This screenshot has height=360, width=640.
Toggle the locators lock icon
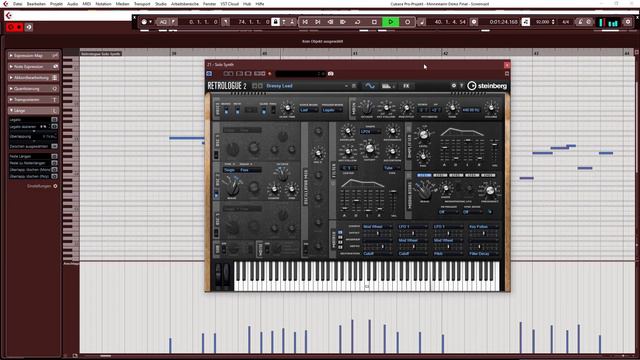click(x=276, y=22)
